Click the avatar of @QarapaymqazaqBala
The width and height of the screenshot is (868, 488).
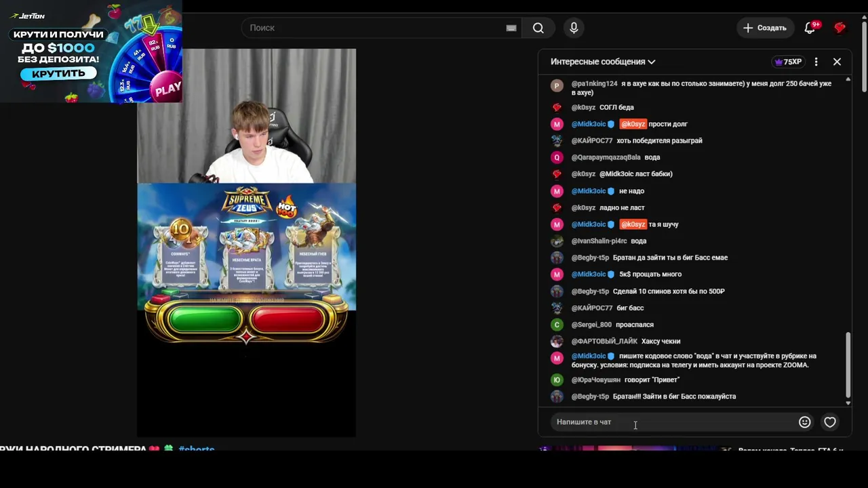[x=557, y=157]
